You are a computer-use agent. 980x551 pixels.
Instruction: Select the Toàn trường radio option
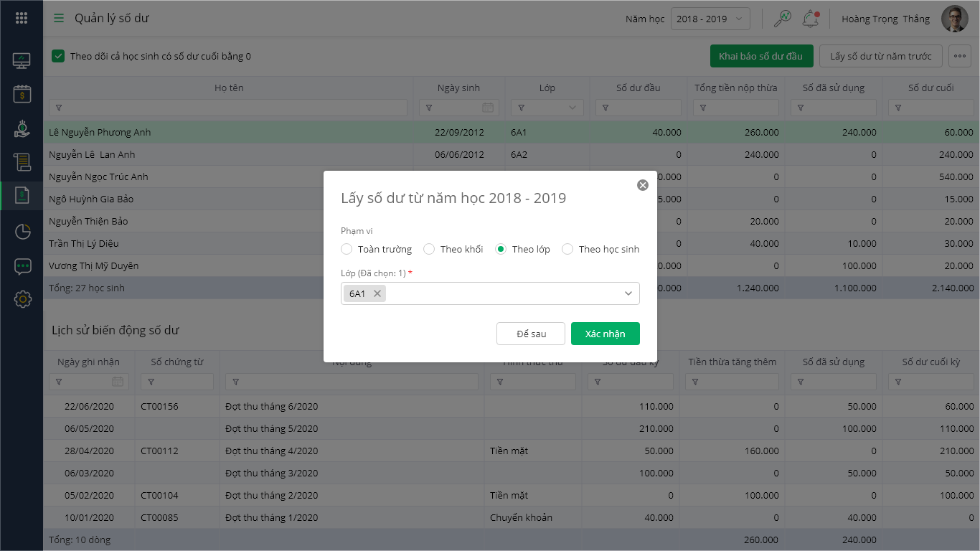pos(347,250)
